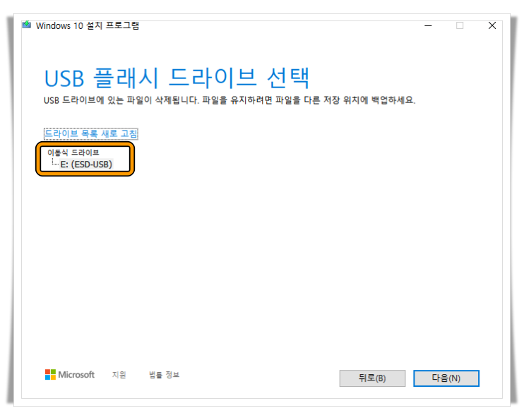Viewport: 524px width, 420px height.
Task: Click the Windows 10 설치 프로그램 title text
Action: (88, 25)
